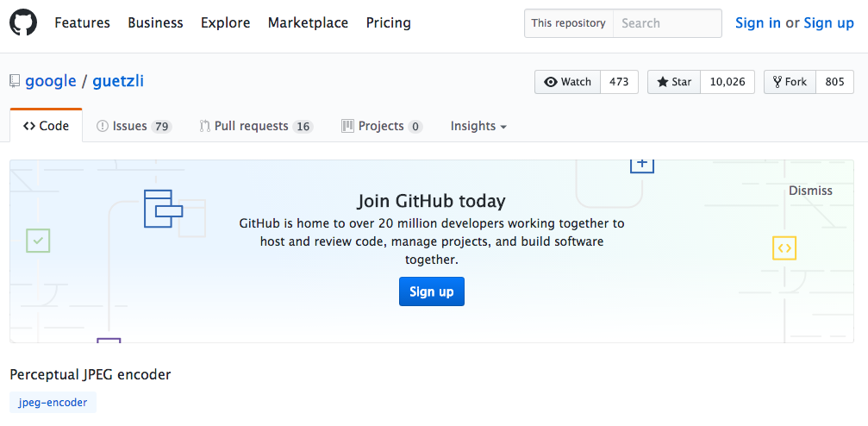
Task: Dismiss the Join GitHub banner
Action: point(810,191)
